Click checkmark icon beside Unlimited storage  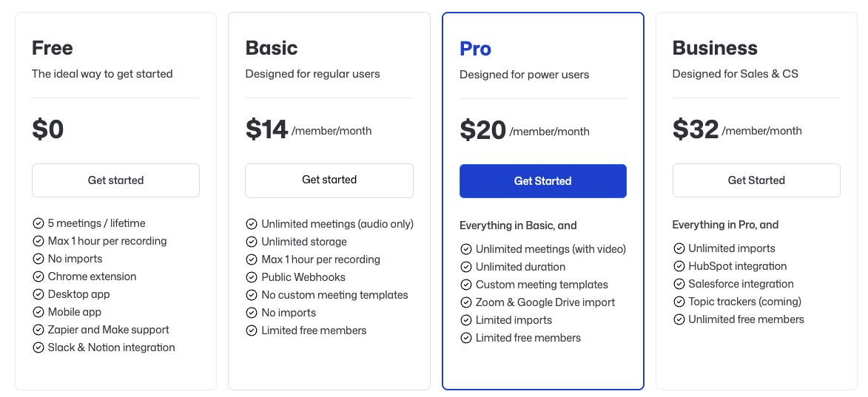tap(252, 242)
